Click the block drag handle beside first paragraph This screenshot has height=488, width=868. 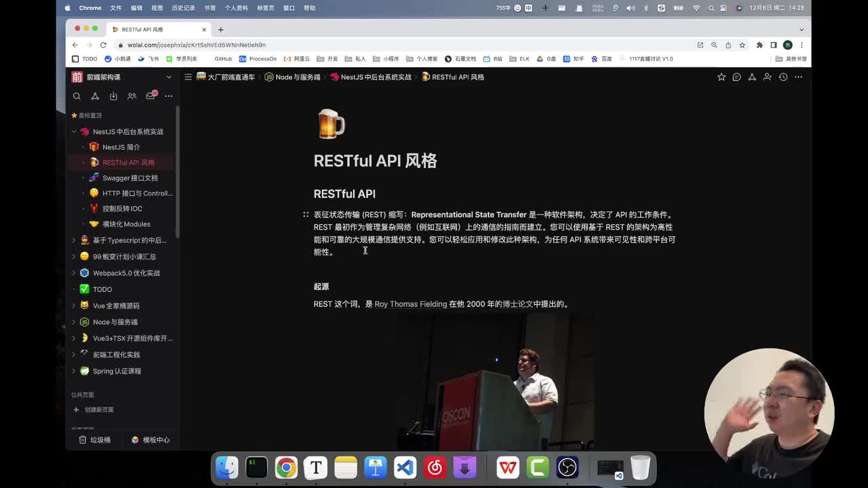[x=306, y=215]
